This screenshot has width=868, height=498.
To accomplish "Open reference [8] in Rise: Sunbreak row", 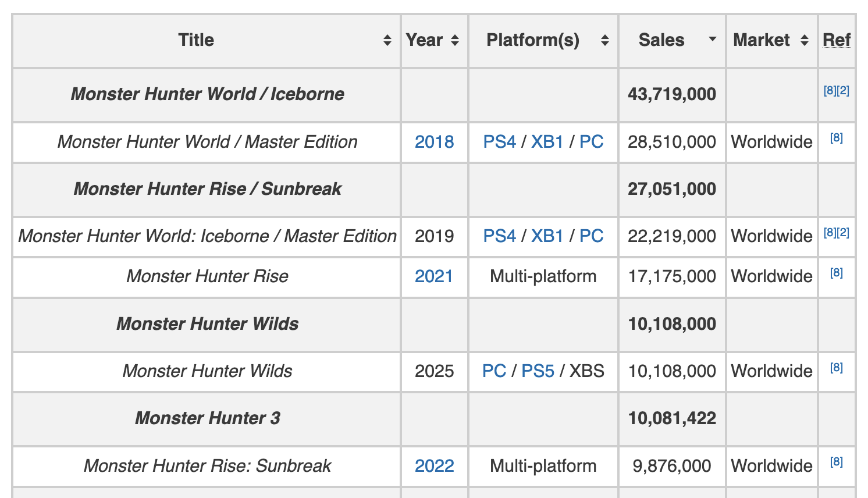I will (x=837, y=462).
